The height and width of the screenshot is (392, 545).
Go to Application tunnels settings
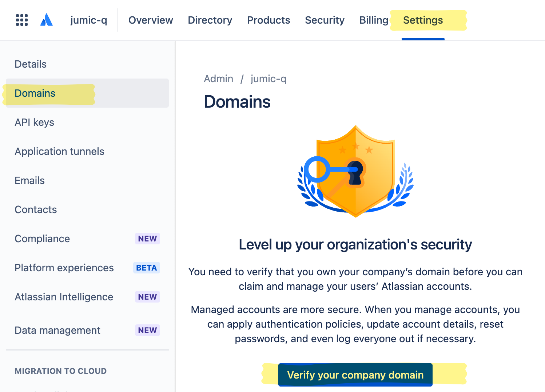[x=59, y=151]
